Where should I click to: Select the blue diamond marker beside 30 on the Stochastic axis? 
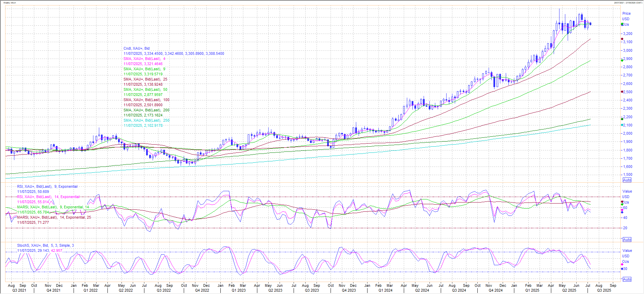(x=622, y=269)
